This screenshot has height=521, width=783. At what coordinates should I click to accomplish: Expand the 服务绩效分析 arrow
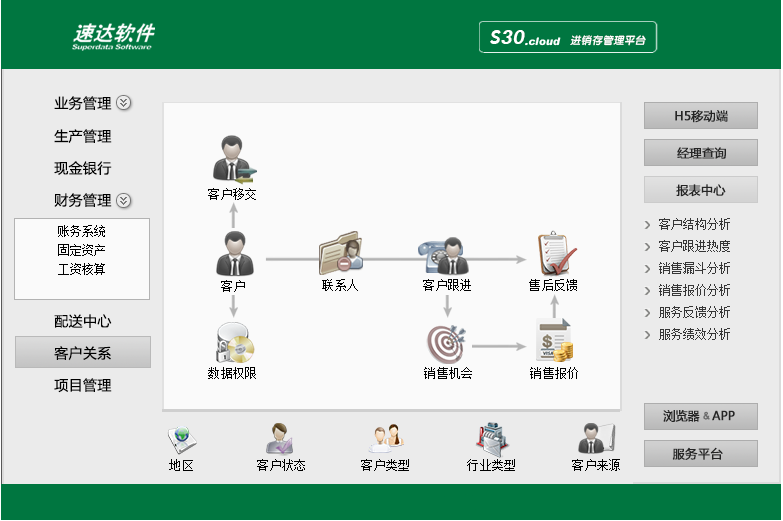(648, 335)
